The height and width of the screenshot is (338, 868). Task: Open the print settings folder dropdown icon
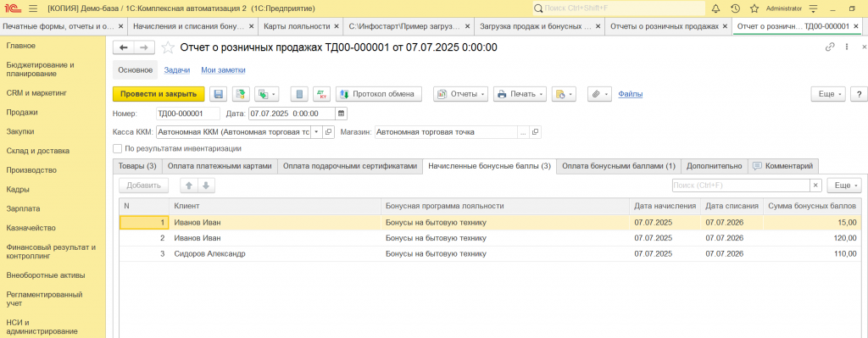pos(563,94)
